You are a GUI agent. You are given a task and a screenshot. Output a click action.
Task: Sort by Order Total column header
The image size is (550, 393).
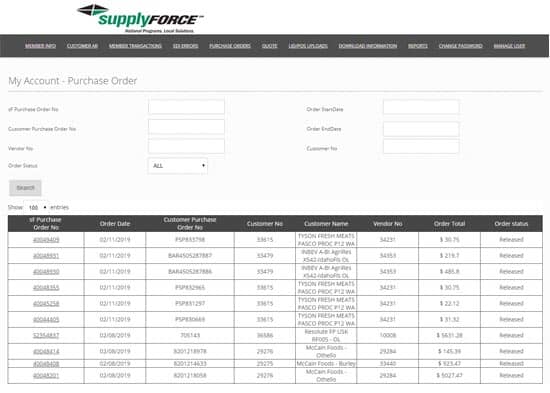449,224
